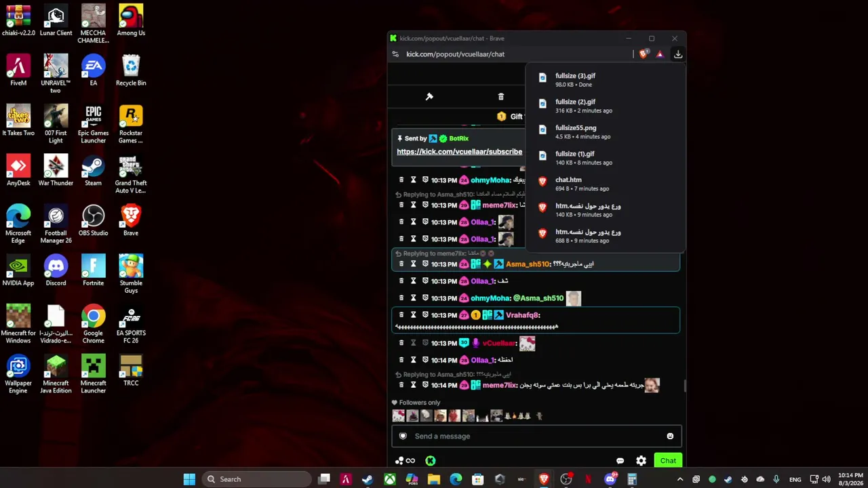Click username Vrahafq8 in chat
This screenshot has width=868, height=488.
click(x=523, y=315)
